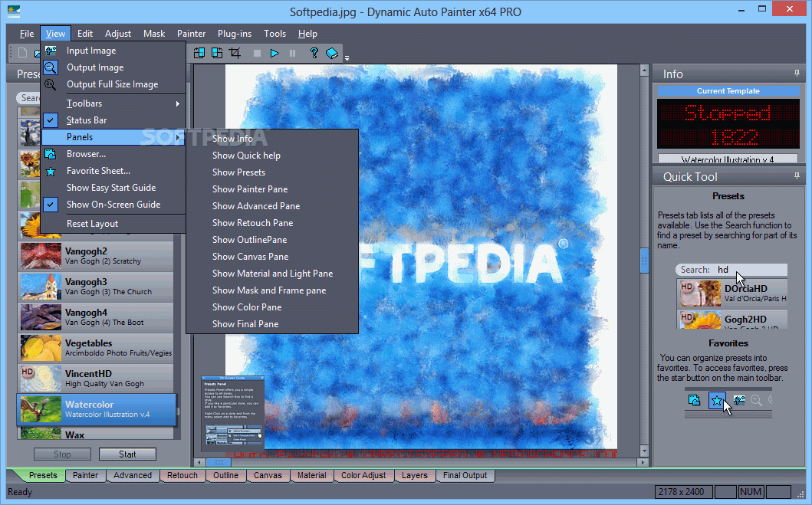
Task: Switch to the Advanced tab
Action: (133, 475)
